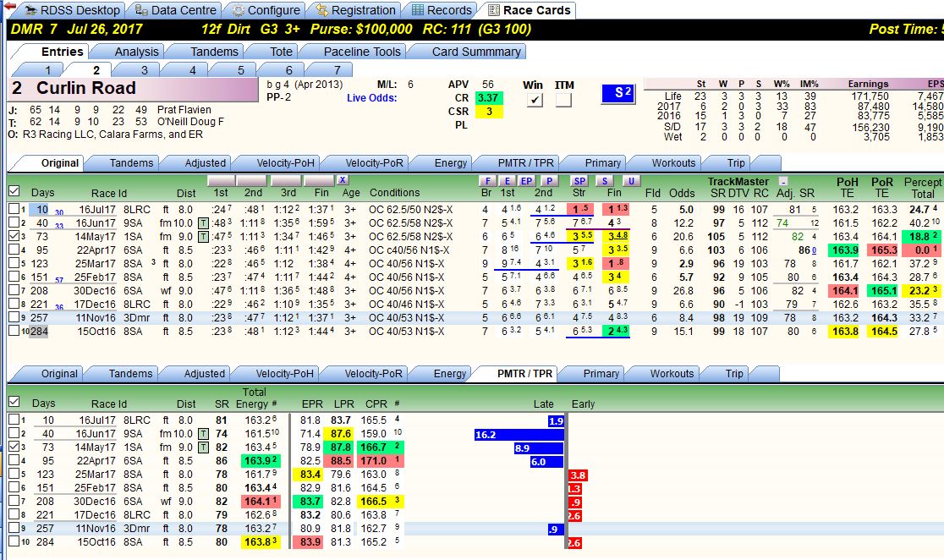Check row 10 15Oct16 in Original table
Viewport: 944px width, 560px height.
(x=14, y=331)
